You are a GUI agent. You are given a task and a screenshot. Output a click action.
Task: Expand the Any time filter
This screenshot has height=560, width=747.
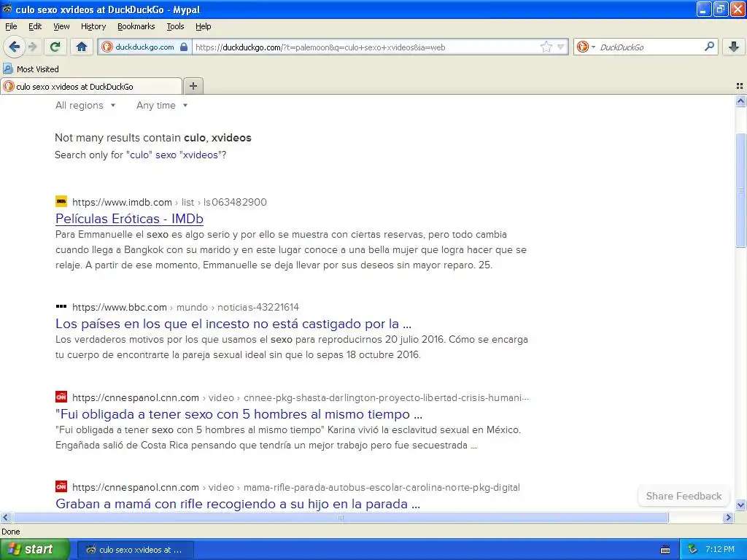(x=162, y=105)
